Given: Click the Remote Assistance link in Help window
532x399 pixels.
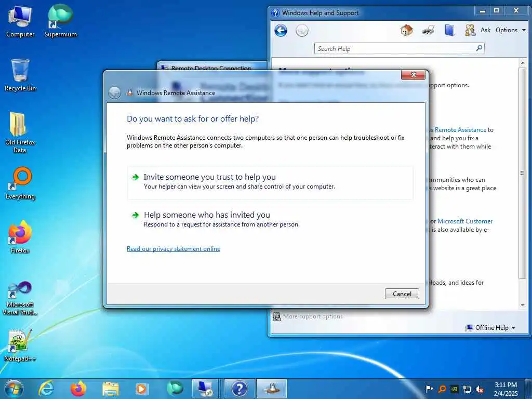Looking at the screenshot, I should [x=460, y=129].
